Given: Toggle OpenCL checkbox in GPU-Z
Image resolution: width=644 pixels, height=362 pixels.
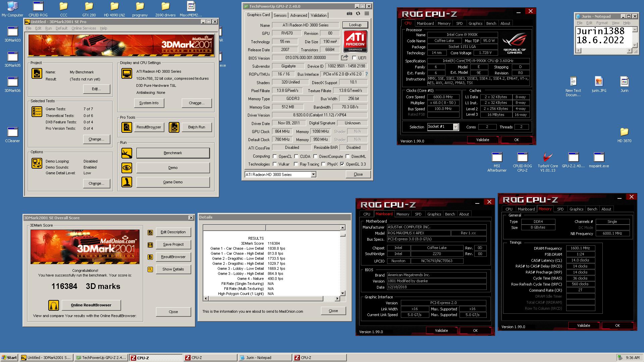Looking at the screenshot, I should 275,156.
